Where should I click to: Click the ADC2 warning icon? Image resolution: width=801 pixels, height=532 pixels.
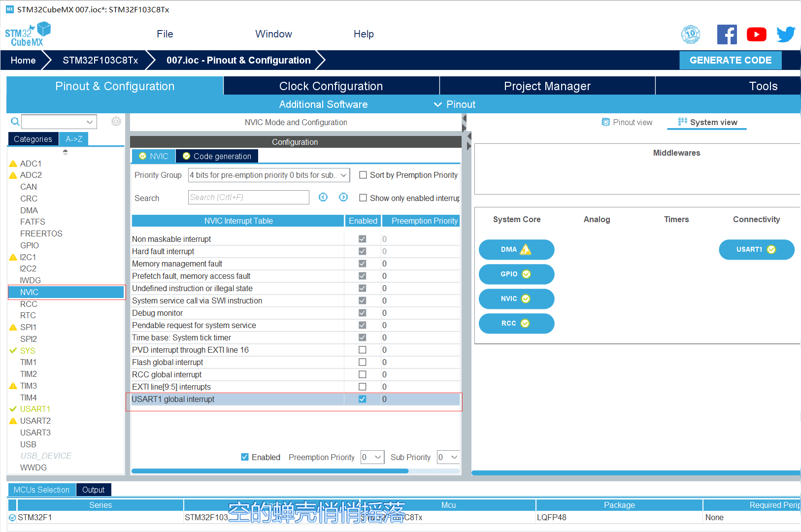13,175
